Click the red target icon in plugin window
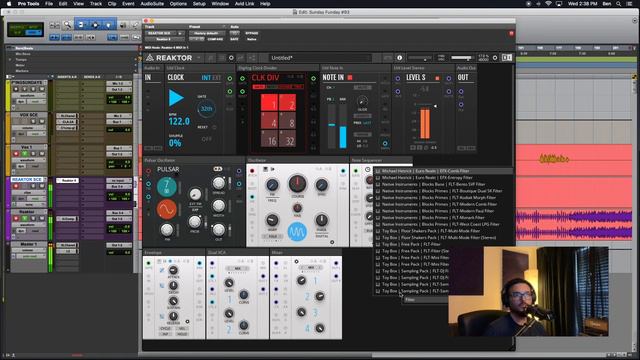 511,33
